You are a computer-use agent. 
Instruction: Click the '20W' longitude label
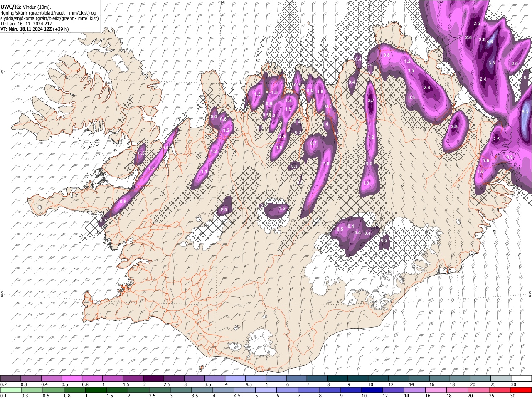click(221, 2)
